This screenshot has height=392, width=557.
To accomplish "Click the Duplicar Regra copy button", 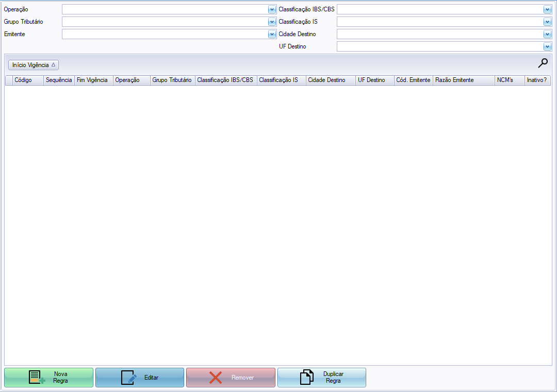I will pos(322,377).
